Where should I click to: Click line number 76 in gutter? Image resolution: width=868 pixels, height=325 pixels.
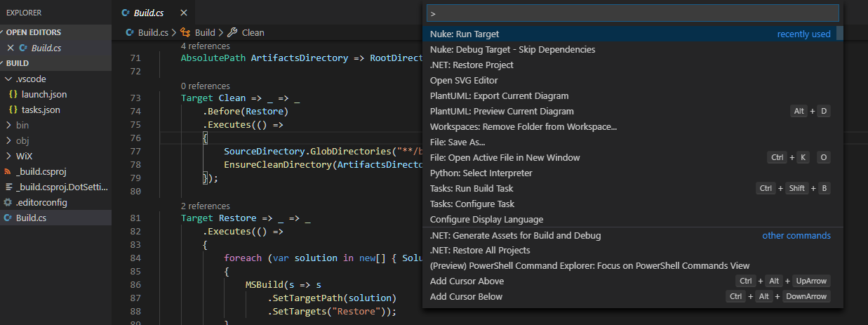[135, 138]
